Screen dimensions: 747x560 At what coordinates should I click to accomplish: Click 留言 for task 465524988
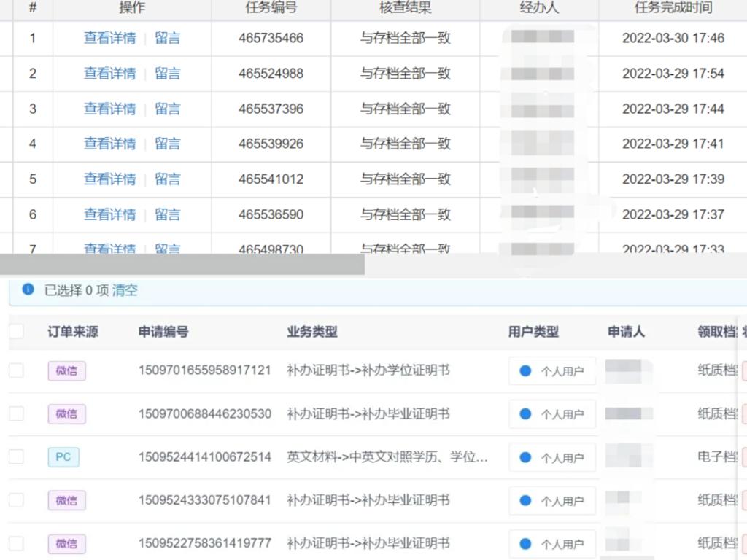(x=167, y=74)
